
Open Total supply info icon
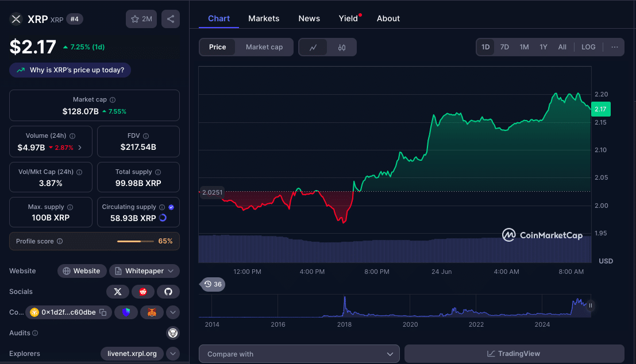coord(158,172)
